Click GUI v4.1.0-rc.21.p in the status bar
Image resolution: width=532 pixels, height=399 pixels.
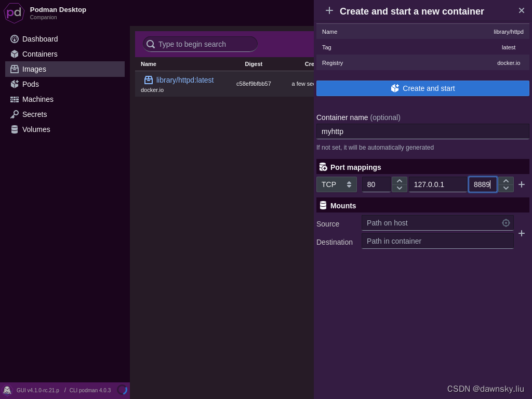tap(36, 390)
